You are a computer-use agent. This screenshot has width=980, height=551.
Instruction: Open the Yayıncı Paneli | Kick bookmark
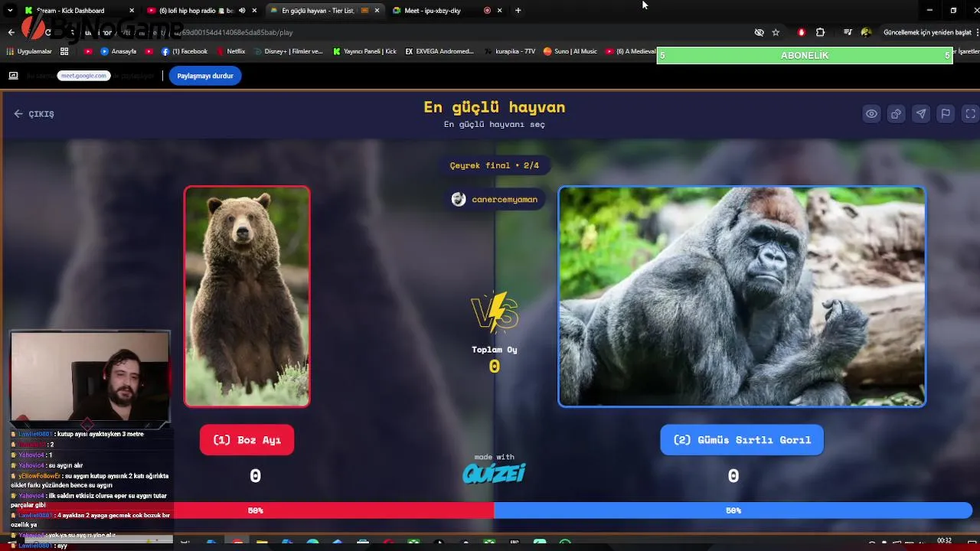[x=364, y=51]
